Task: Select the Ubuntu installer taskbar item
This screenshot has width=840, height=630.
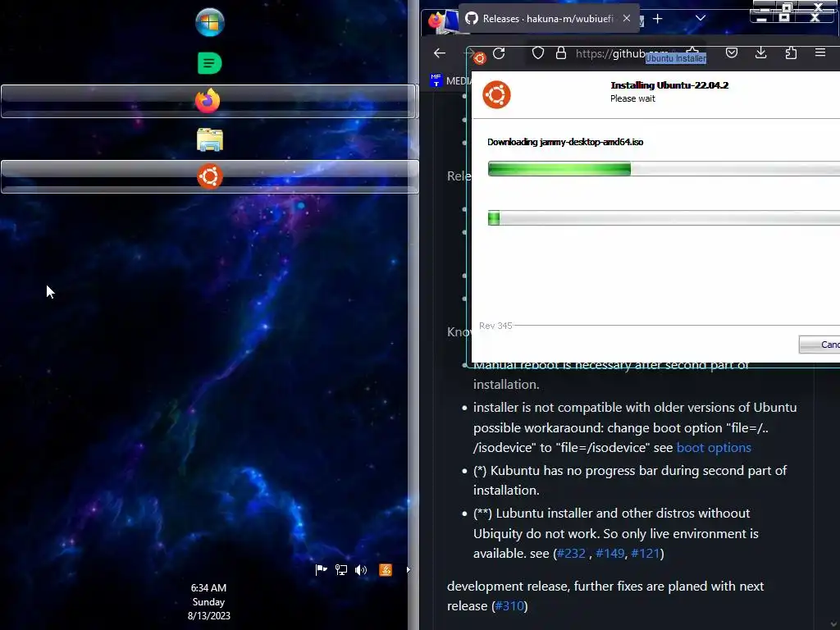Action: click(x=209, y=176)
